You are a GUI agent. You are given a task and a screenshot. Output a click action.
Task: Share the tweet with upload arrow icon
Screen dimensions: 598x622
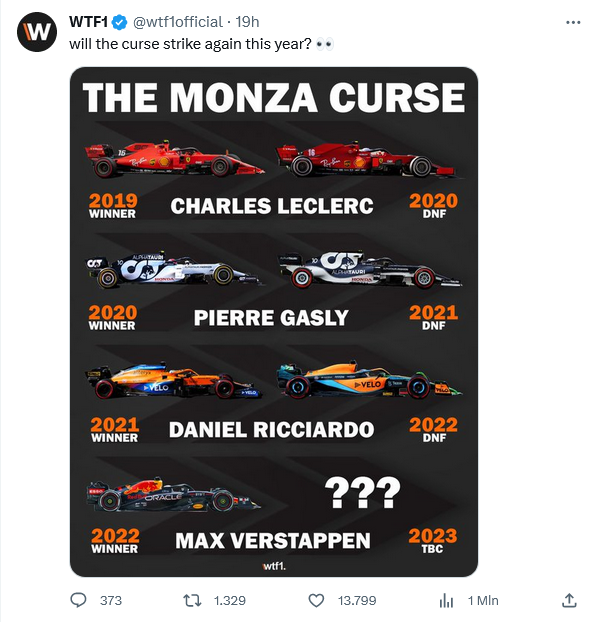tap(569, 600)
